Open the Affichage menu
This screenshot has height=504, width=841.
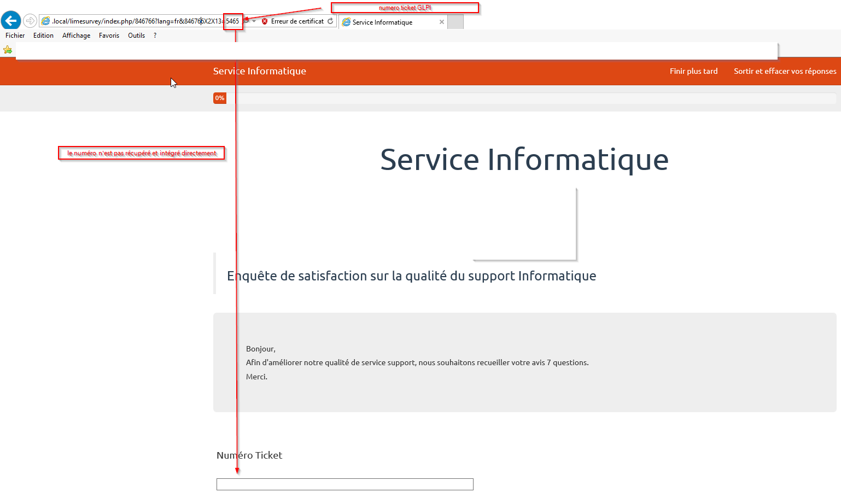(x=76, y=36)
